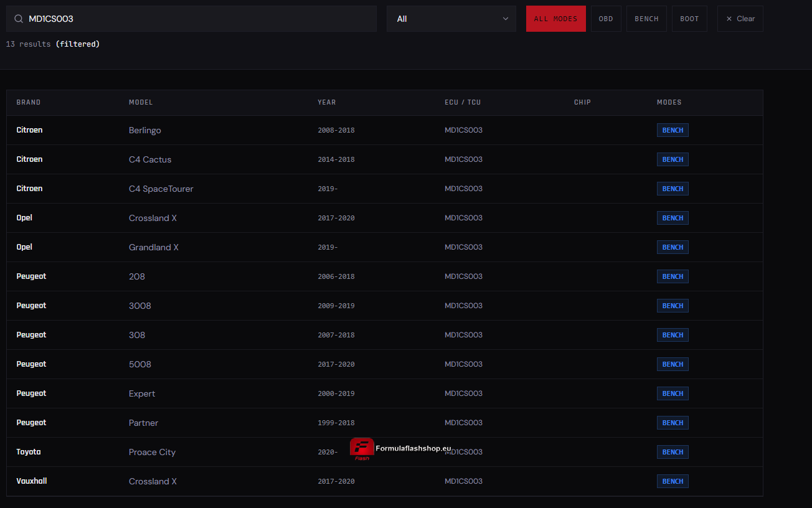
Task: Click the YEAR column header
Action: (x=327, y=102)
